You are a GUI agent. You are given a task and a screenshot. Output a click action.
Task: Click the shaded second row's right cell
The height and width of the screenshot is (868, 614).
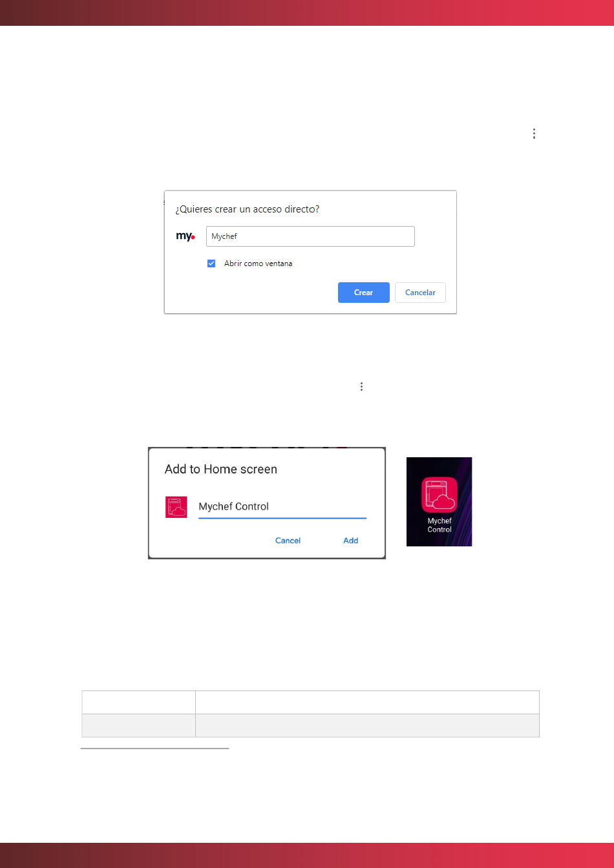(x=367, y=725)
